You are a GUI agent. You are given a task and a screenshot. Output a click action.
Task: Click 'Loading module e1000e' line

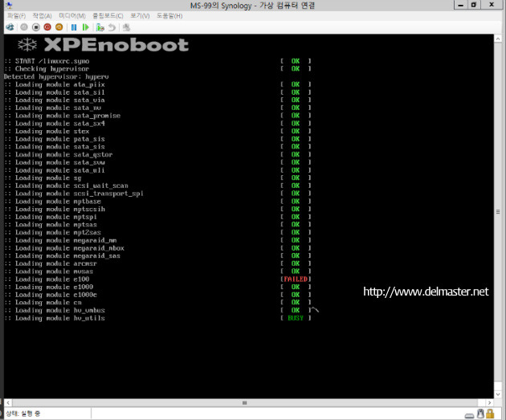click(x=51, y=295)
